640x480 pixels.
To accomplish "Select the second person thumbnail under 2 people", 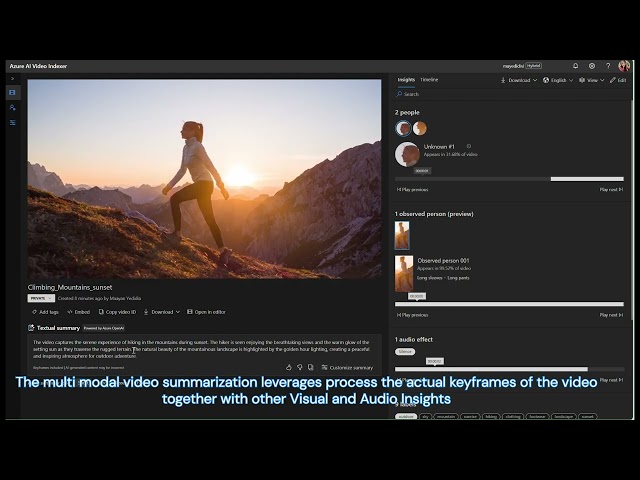I will pyautogui.click(x=420, y=128).
